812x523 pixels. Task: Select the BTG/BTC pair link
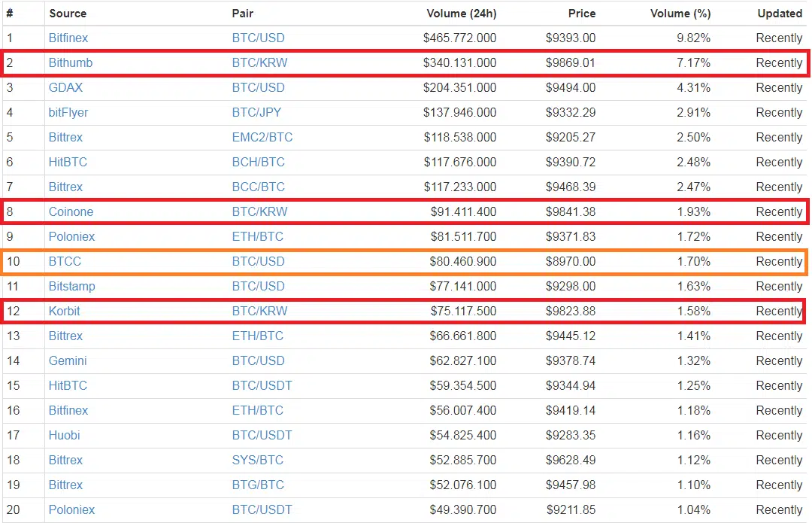coord(258,485)
